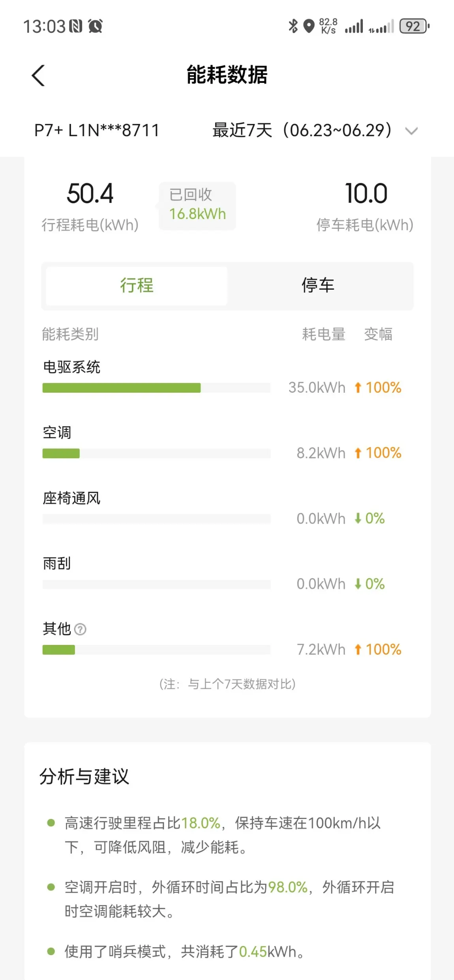Tap the orange up arrow for 电驱系统

pos(358,388)
